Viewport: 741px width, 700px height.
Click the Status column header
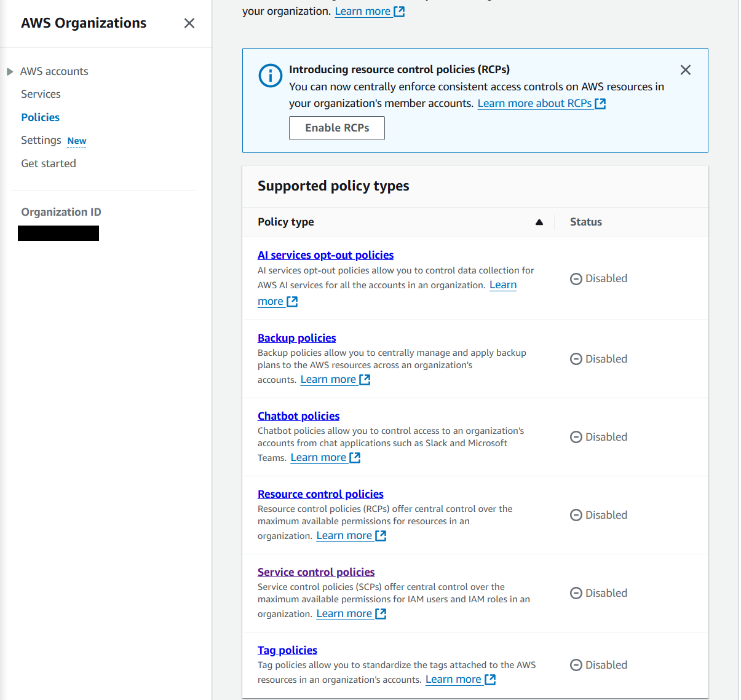pos(586,222)
